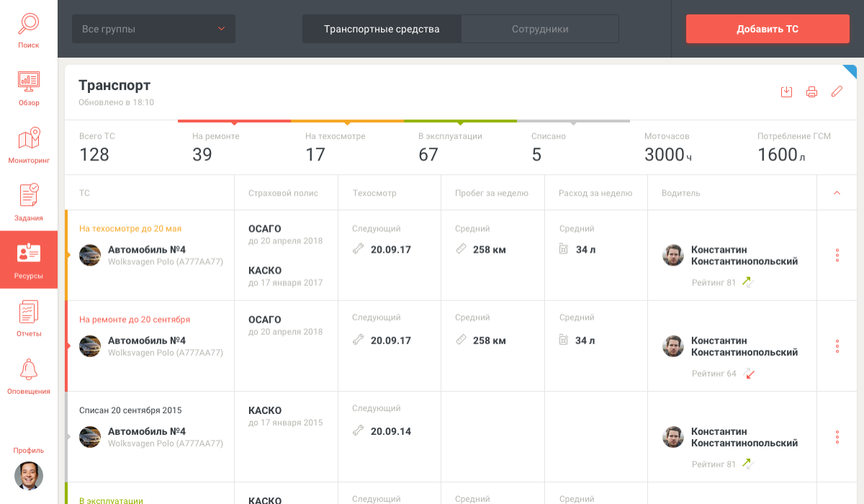Open the Поиск search section
This screenshot has height=504, width=864.
point(29,30)
